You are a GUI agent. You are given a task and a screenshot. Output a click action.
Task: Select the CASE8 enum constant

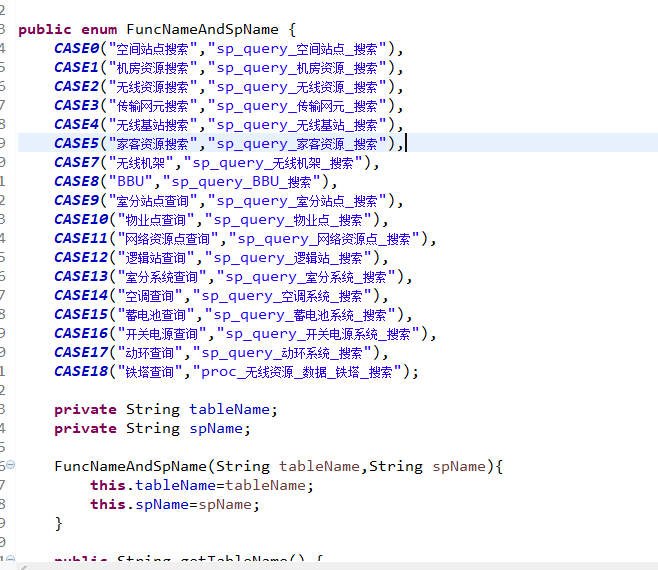76,181
